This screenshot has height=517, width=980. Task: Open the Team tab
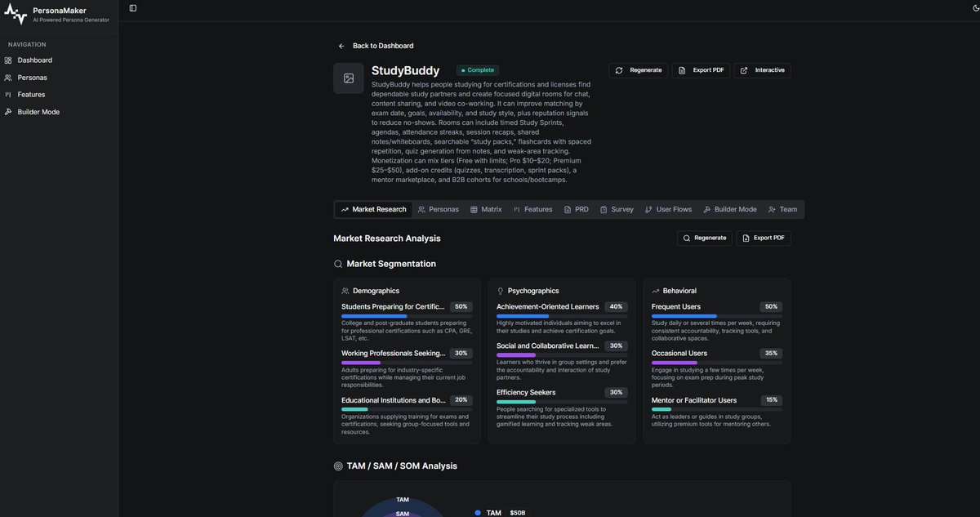point(782,210)
